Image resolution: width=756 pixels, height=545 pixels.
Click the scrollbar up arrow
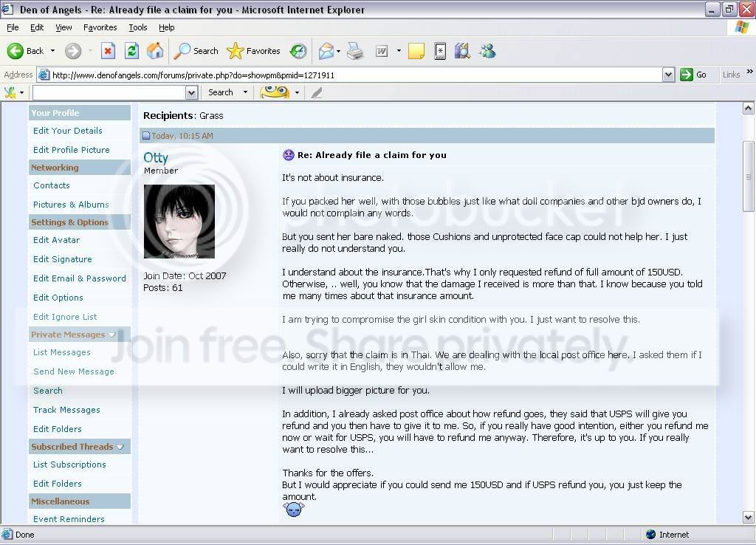click(749, 109)
